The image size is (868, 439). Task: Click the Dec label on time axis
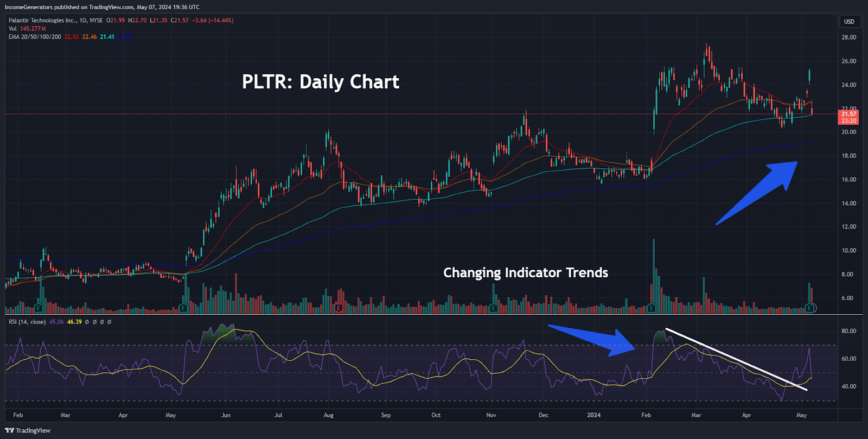[x=544, y=415]
